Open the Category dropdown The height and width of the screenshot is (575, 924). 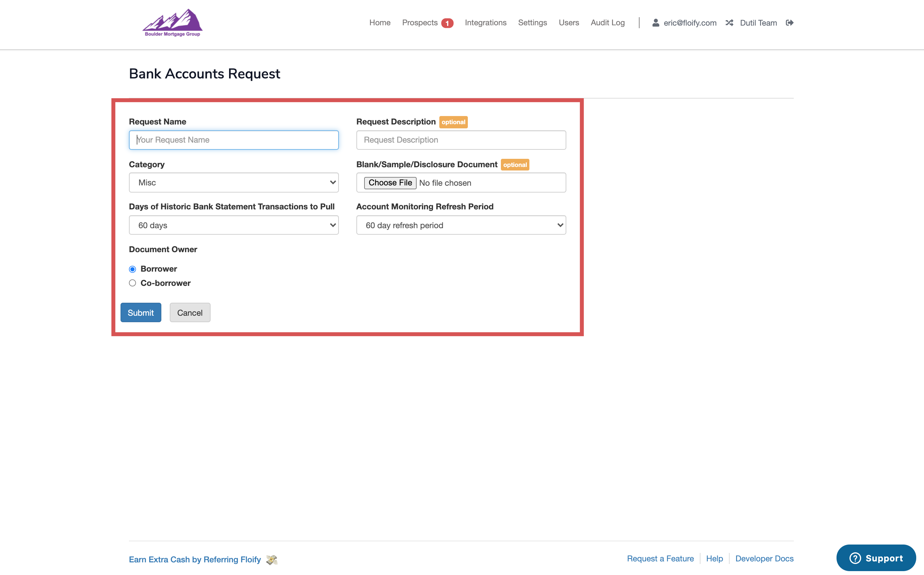233,182
